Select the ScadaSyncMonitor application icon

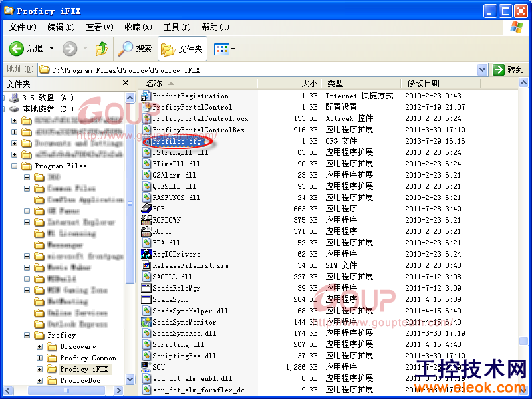(x=146, y=322)
